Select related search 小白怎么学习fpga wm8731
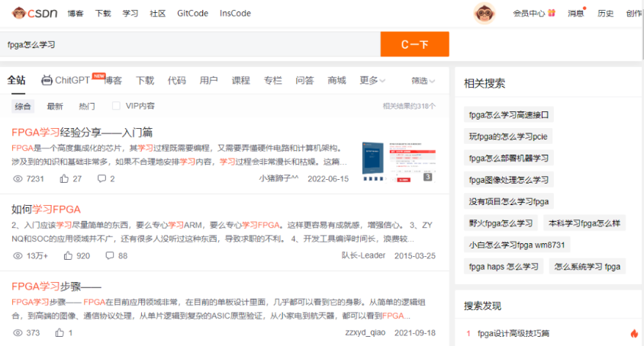Screen dimensions: 644x346 517,245
